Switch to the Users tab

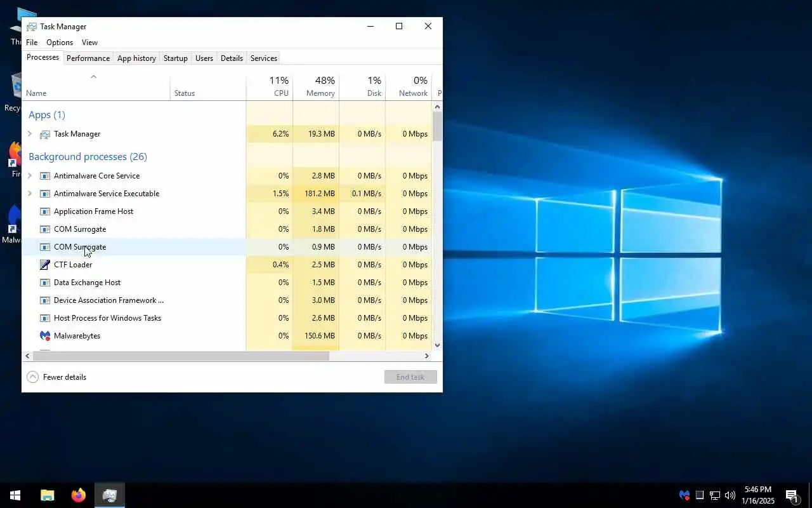(204, 58)
